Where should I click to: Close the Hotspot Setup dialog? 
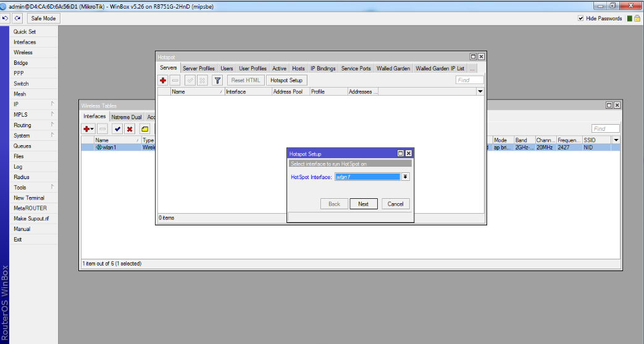coord(409,153)
